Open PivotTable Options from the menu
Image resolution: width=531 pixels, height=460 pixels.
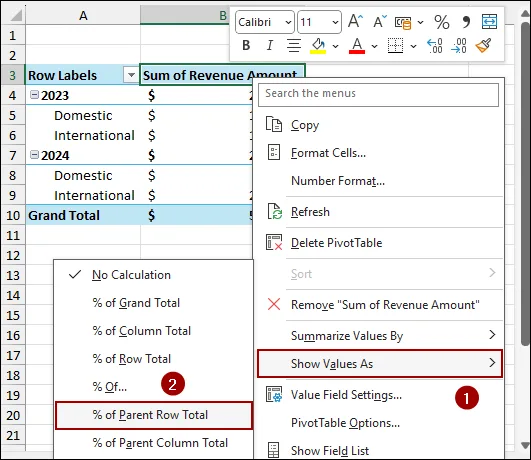click(379, 423)
